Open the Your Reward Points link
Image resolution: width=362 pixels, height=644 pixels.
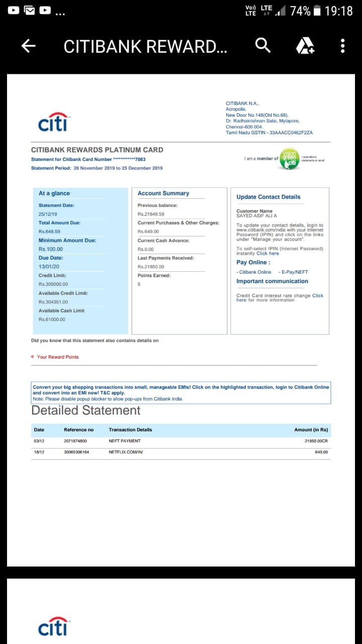pos(58,357)
